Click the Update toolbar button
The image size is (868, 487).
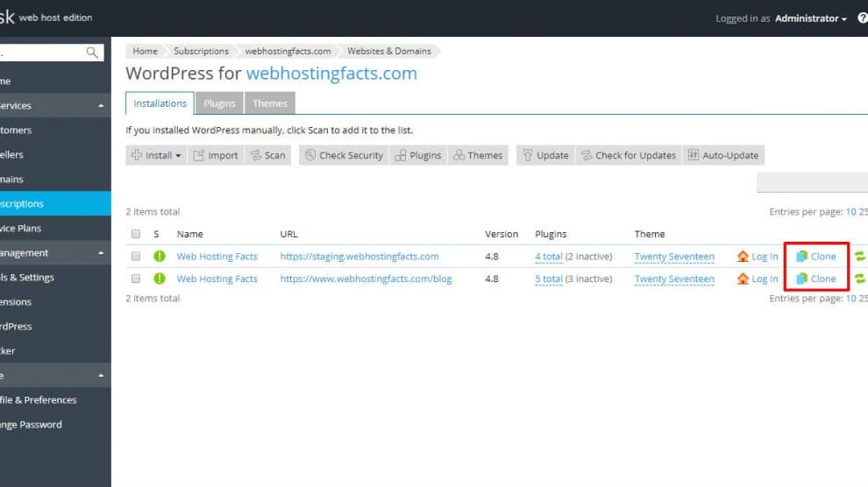pos(545,155)
